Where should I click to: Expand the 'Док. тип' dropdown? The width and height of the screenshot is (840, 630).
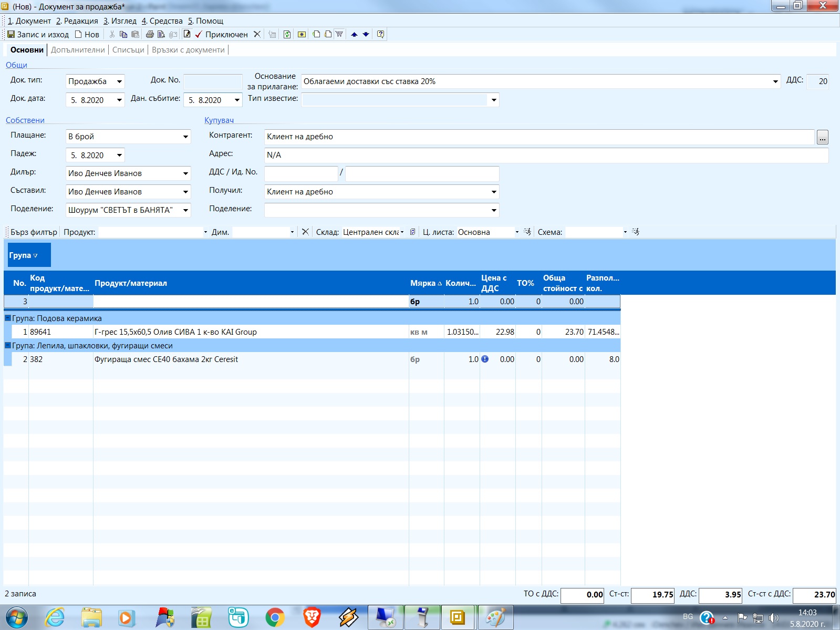[x=119, y=81]
